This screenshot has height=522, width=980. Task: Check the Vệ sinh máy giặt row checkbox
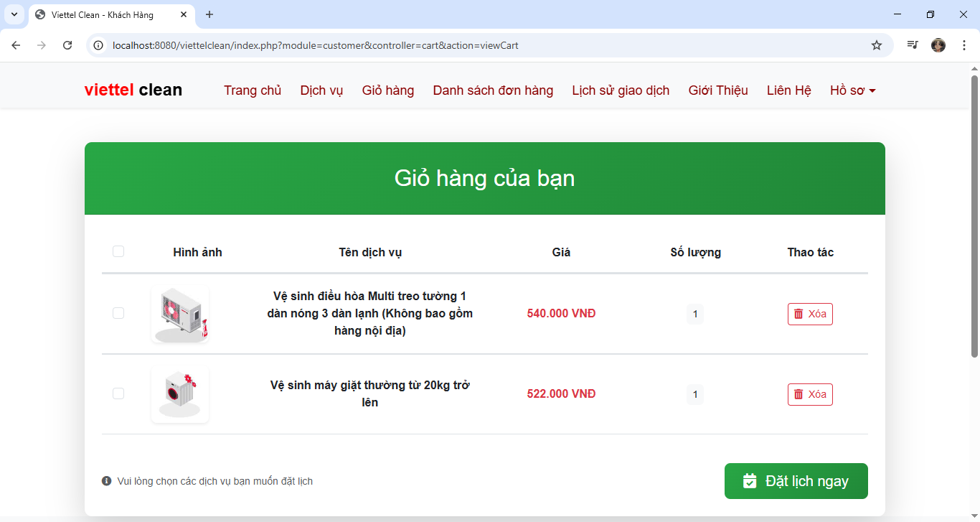pos(118,393)
